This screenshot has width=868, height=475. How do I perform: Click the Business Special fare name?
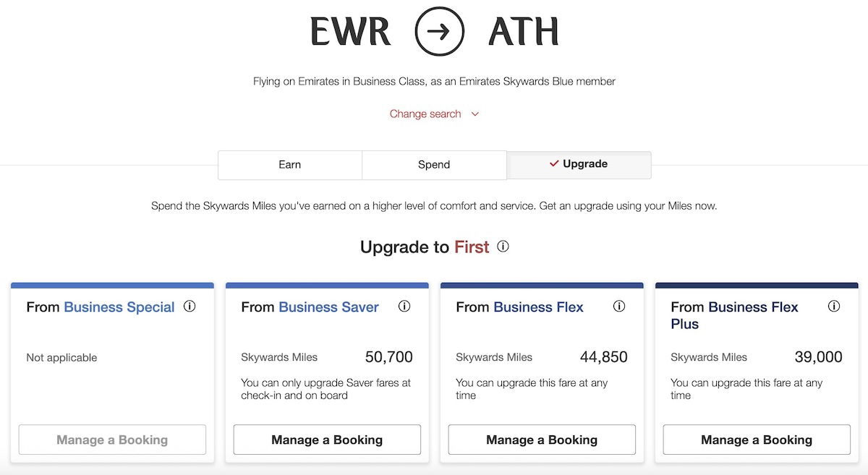[119, 307]
